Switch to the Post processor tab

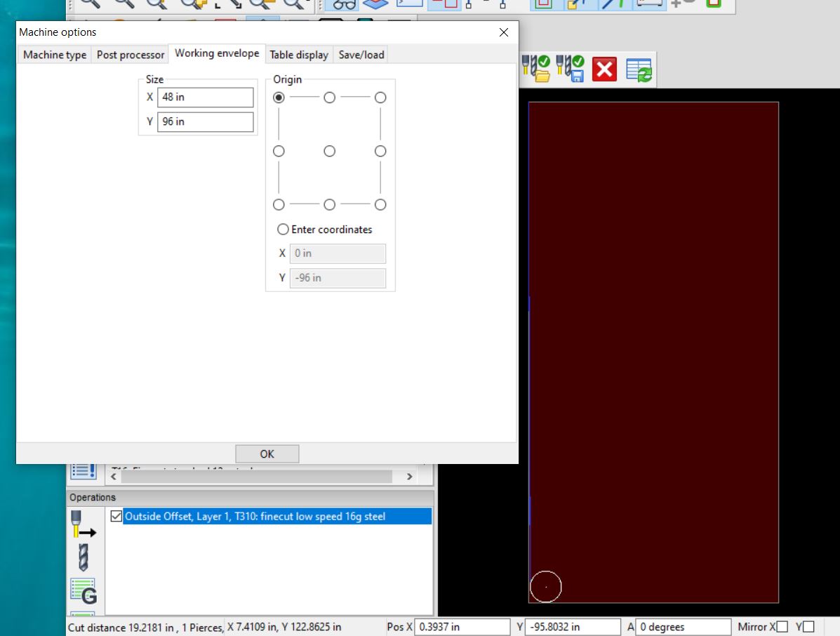130,55
